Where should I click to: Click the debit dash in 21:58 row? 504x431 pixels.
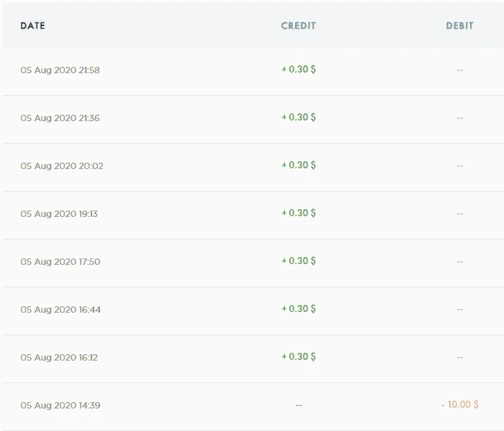[x=460, y=70]
